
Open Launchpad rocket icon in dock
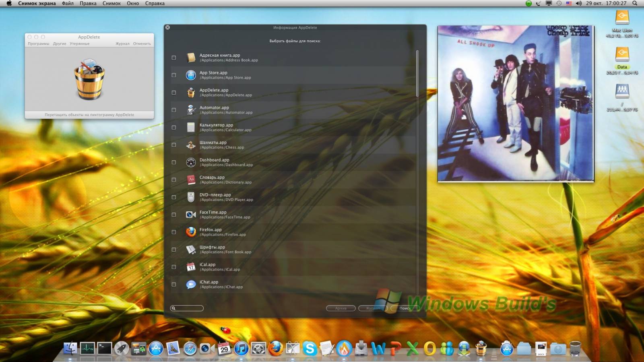tap(122, 348)
